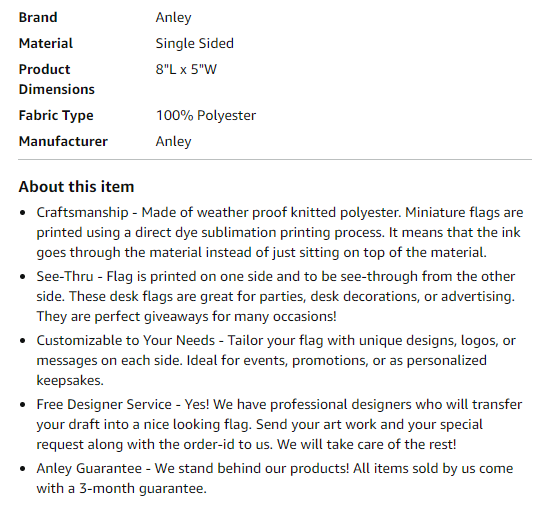Select the Anley manufacturer value

pos(173,141)
